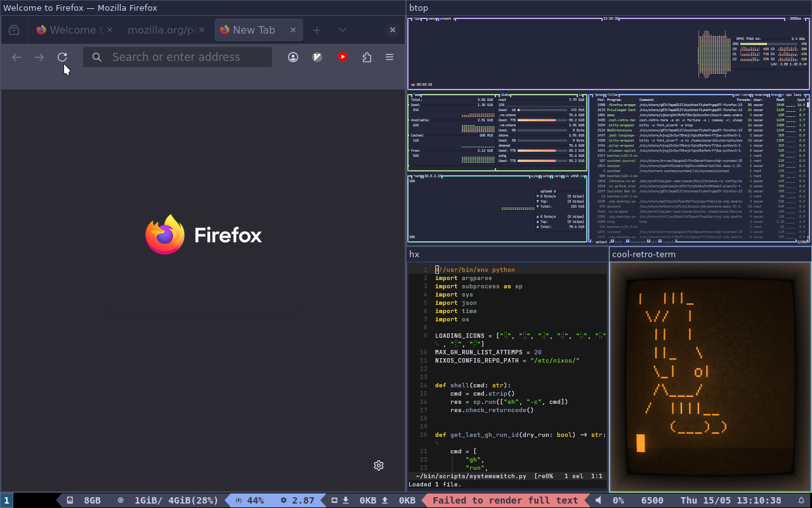Close the New Tab tab
812x508 pixels.
point(293,30)
